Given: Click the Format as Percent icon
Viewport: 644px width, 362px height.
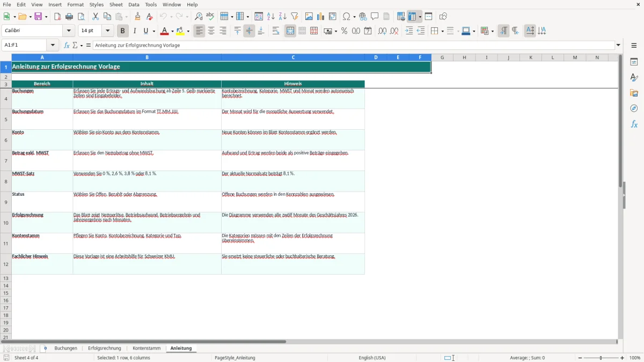Looking at the screenshot, I should click(x=344, y=31).
